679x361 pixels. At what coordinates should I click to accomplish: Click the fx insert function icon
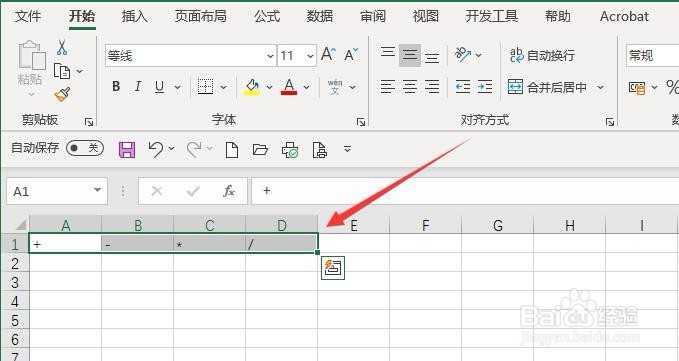click(229, 191)
